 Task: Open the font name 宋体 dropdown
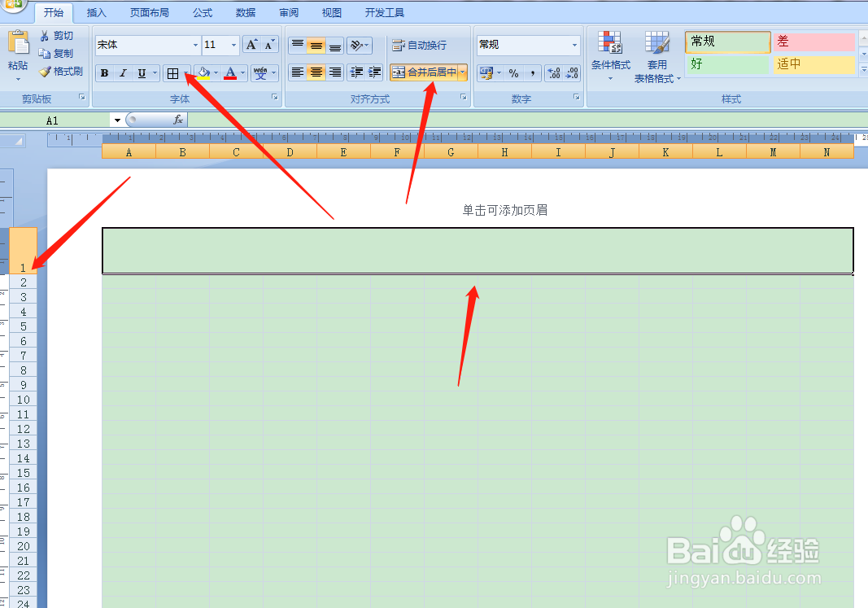[x=195, y=45]
